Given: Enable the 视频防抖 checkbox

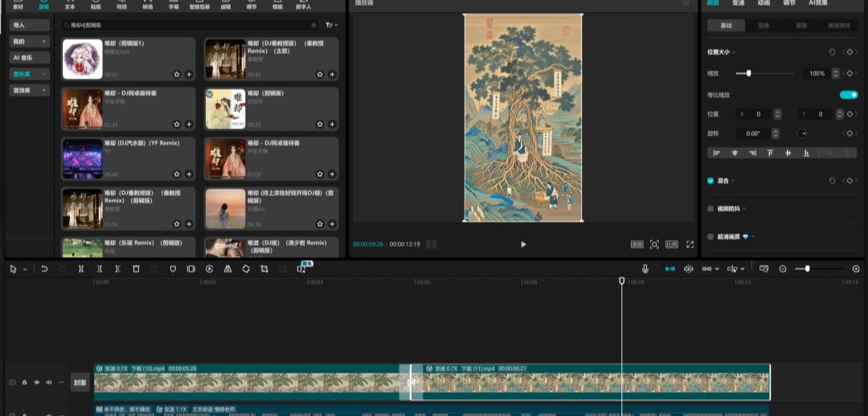Looking at the screenshot, I should [x=710, y=209].
